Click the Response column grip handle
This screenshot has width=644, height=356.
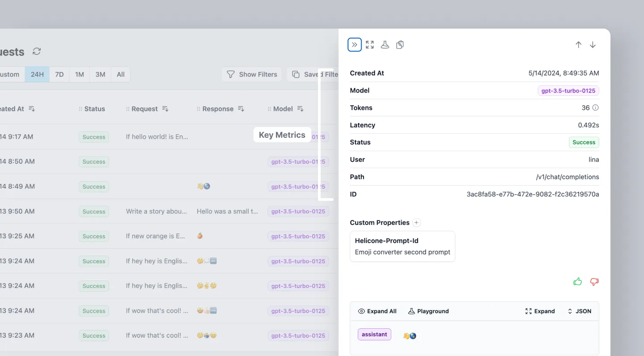[199, 109]
